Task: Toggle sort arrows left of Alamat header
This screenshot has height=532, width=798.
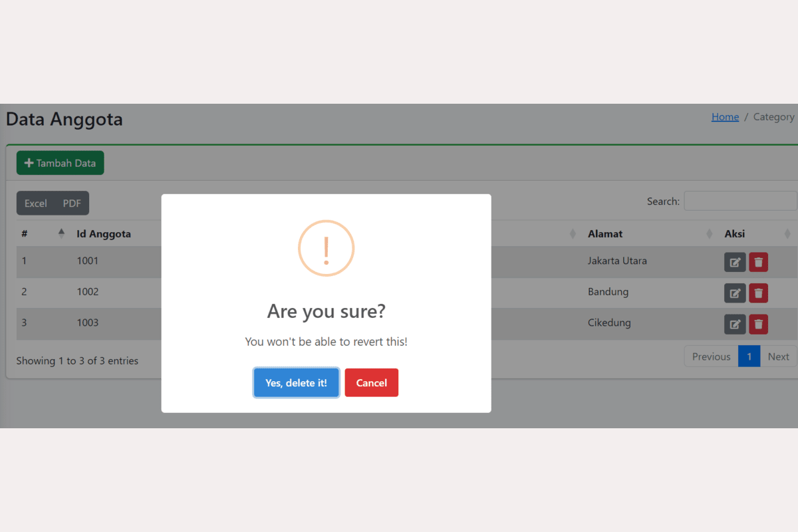Action: [x=573, y=234]
